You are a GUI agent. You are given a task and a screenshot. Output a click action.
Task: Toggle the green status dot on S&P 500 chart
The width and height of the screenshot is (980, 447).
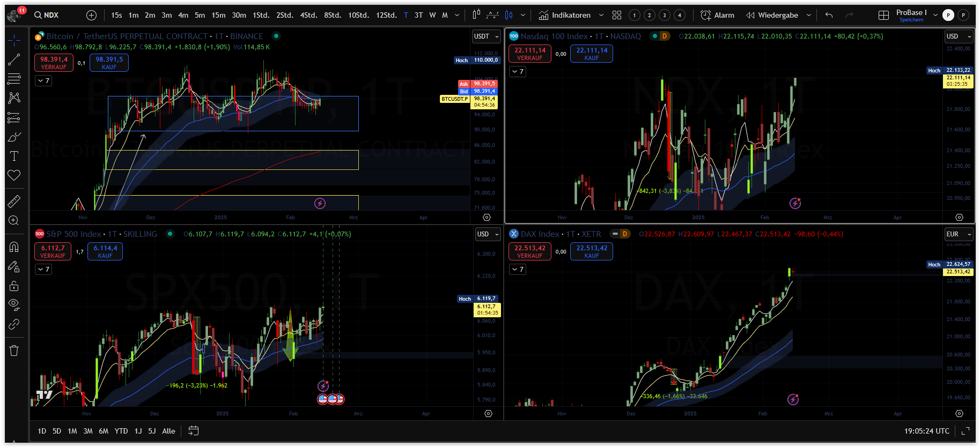[170, 234]
